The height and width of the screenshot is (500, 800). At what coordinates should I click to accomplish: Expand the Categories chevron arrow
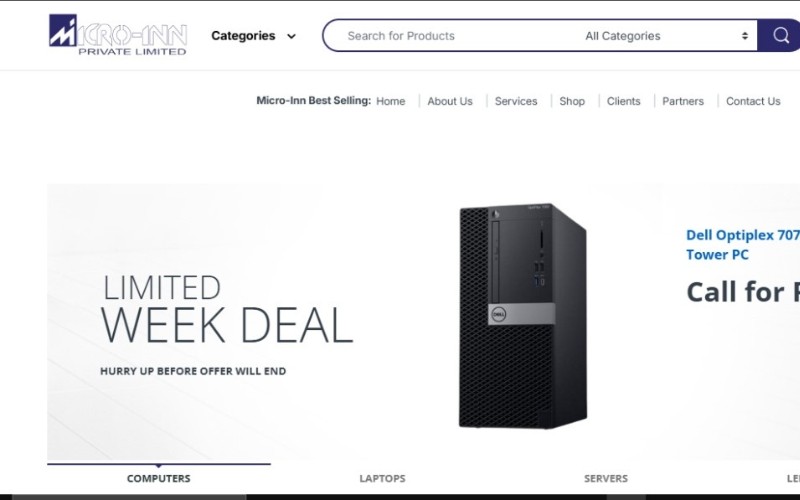tap(291, 36)
